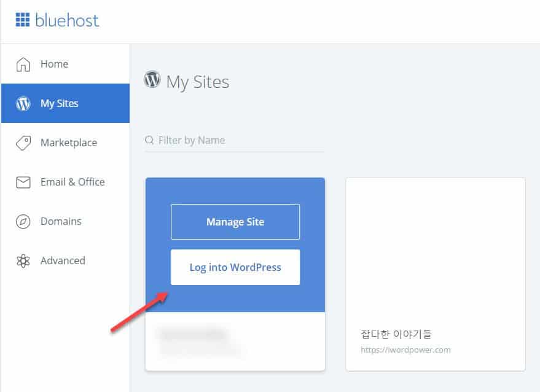Viewport: 540px width, 392px height.
Task: Open the Advanced section
Action: (x=66, y=261)
